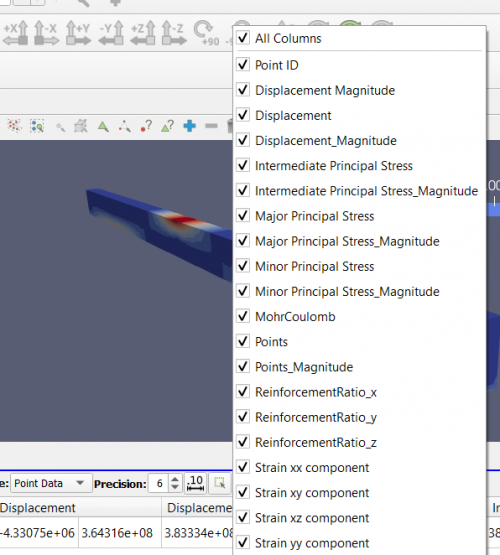
Task: Increase the Precision stepper value
Action: point(175,479)
